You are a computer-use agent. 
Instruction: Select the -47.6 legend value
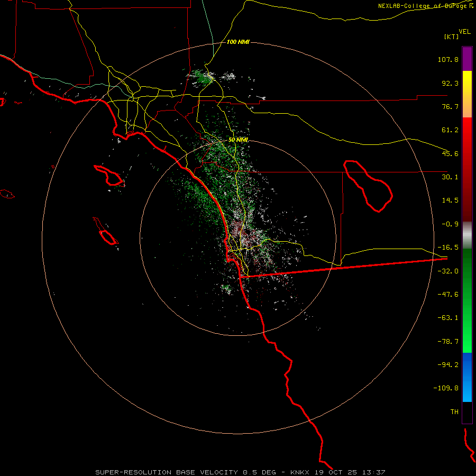[448, 295]
